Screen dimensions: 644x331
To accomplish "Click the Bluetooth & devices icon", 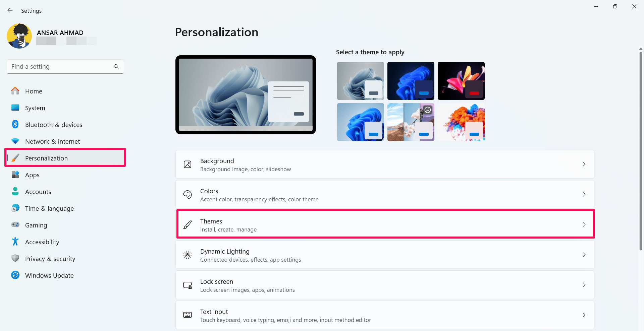I will [x=15, y=125].
